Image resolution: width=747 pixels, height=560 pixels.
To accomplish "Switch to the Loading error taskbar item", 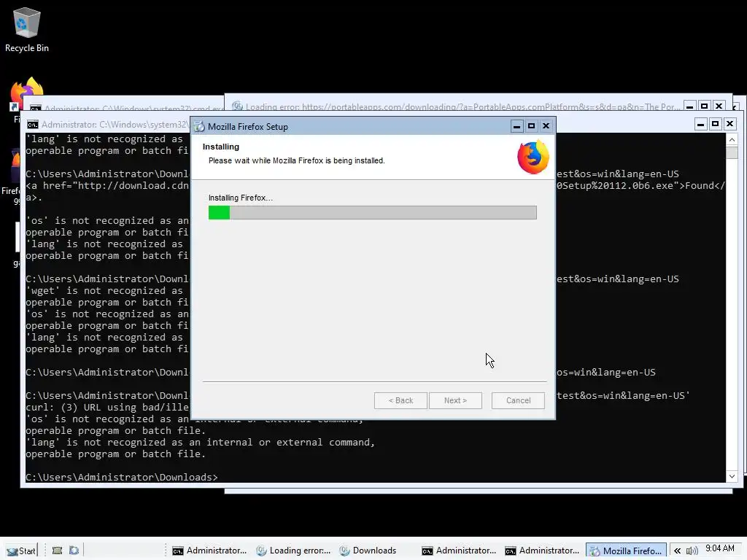I will pos(293,551).
